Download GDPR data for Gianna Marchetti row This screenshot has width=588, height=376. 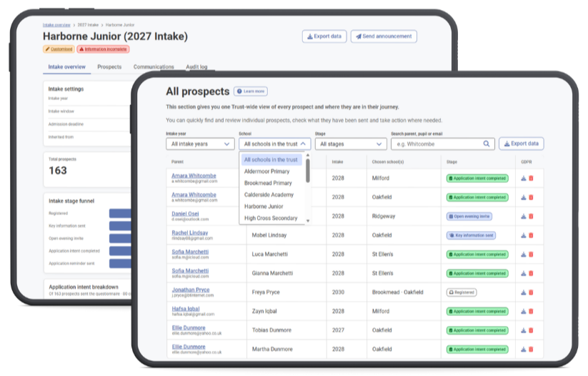click(524, 273)
